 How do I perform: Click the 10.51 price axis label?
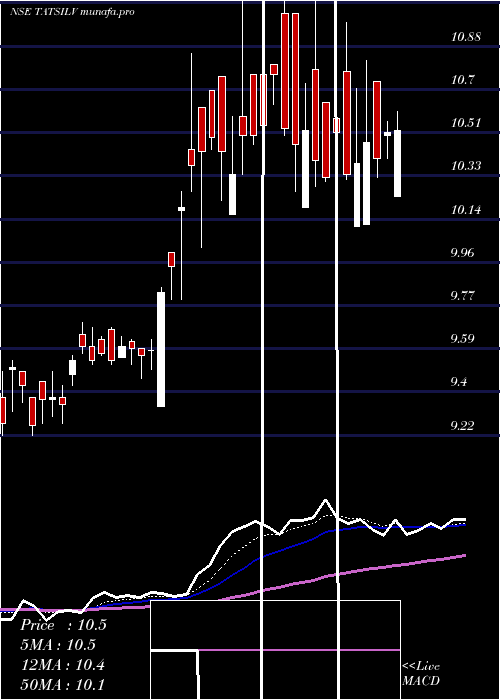pos(466,123)
